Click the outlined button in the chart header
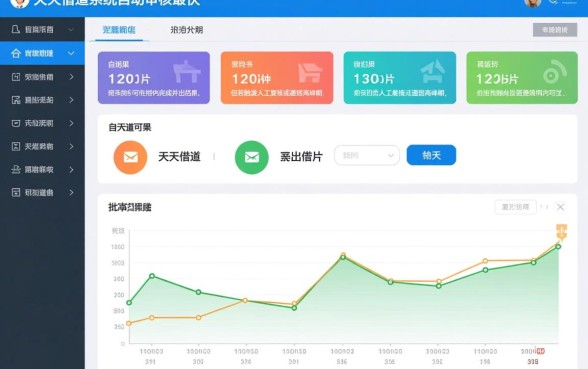The height and width of the screenshot is (369, 588). [x=516, y=207]
